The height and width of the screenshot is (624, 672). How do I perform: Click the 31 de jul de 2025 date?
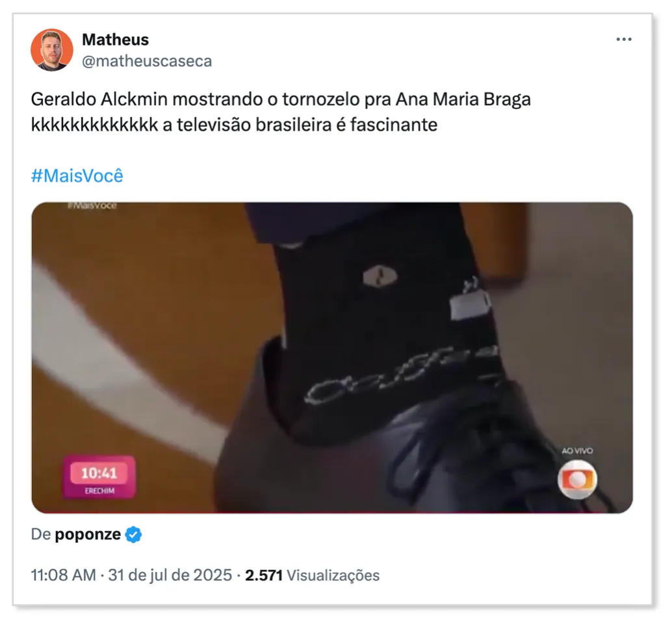[170, 575]
